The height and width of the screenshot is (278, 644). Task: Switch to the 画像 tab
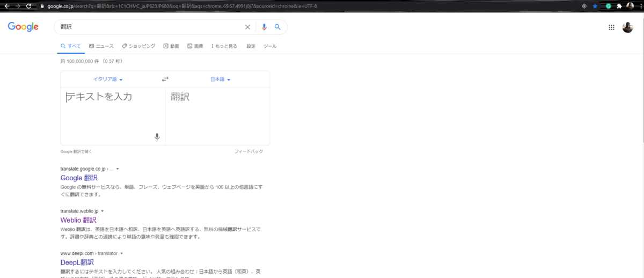point(195,46)
